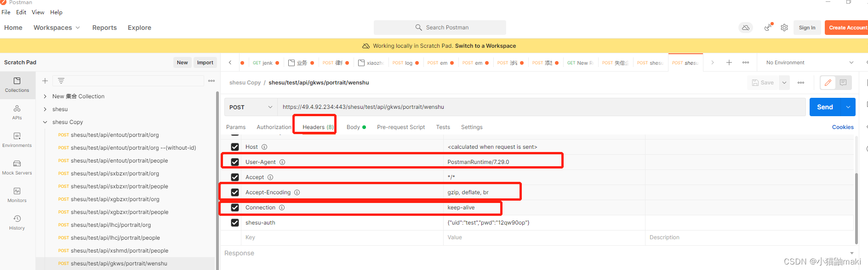Viewport: 868px width, 270px height.
Task: Show info for Connection header
Action: tap(282, 208)
